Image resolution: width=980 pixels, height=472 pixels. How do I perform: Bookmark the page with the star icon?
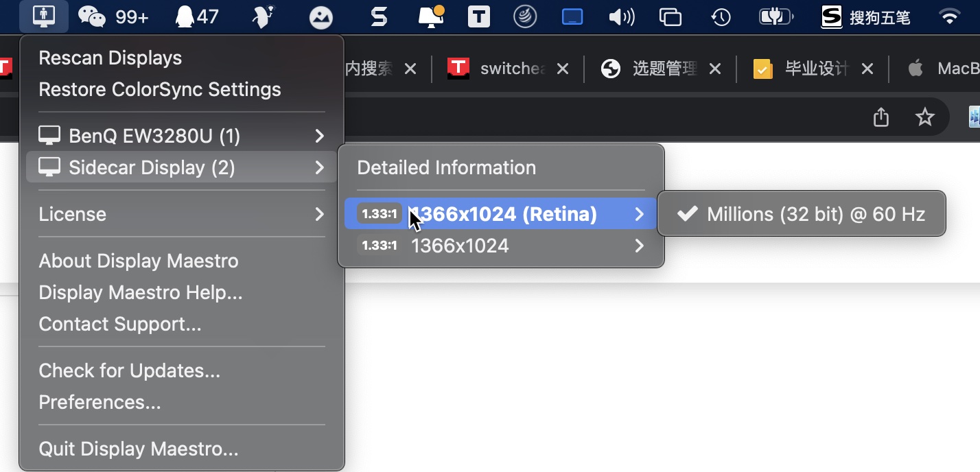tap(925, 117)
